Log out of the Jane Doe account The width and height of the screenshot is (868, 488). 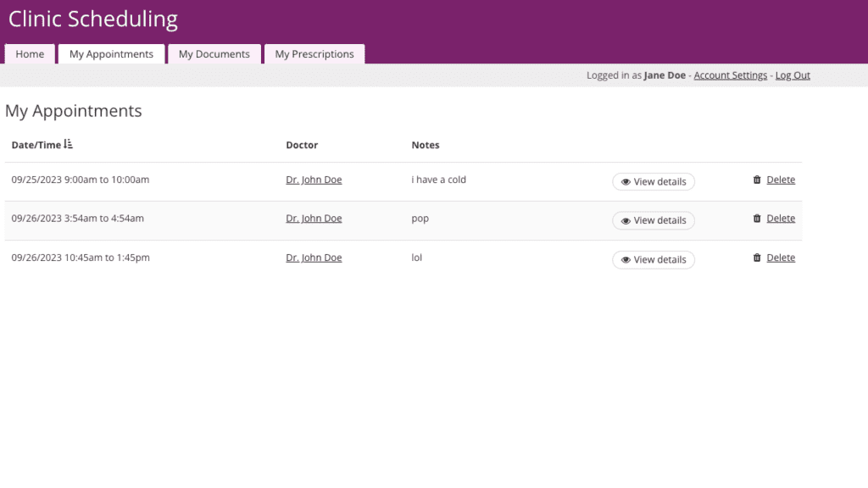793,75
